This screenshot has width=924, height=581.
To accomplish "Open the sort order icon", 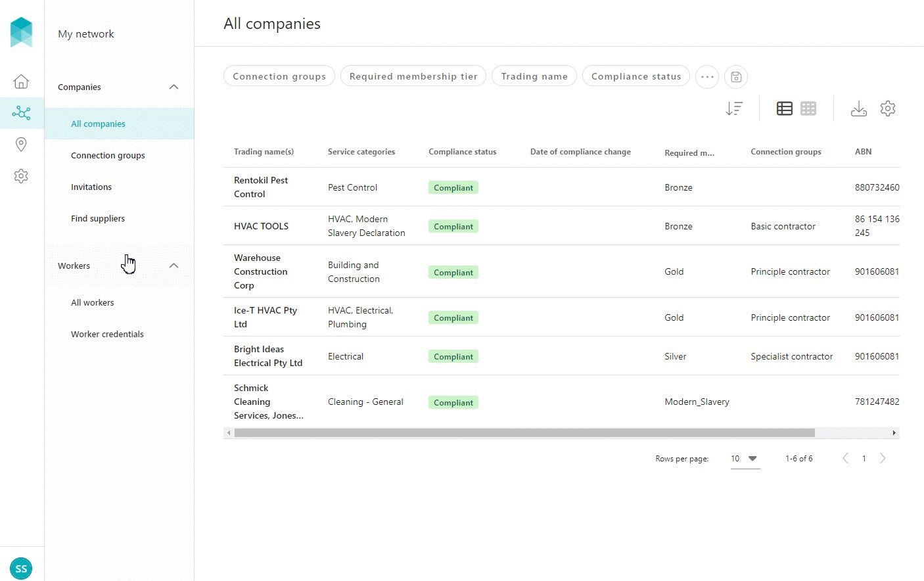I will [x=734, y=108].
